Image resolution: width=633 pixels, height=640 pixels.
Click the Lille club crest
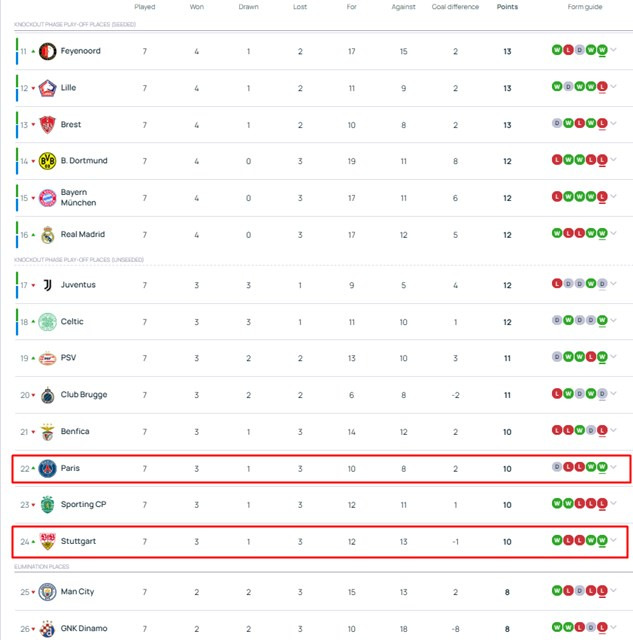click(47, 88)
